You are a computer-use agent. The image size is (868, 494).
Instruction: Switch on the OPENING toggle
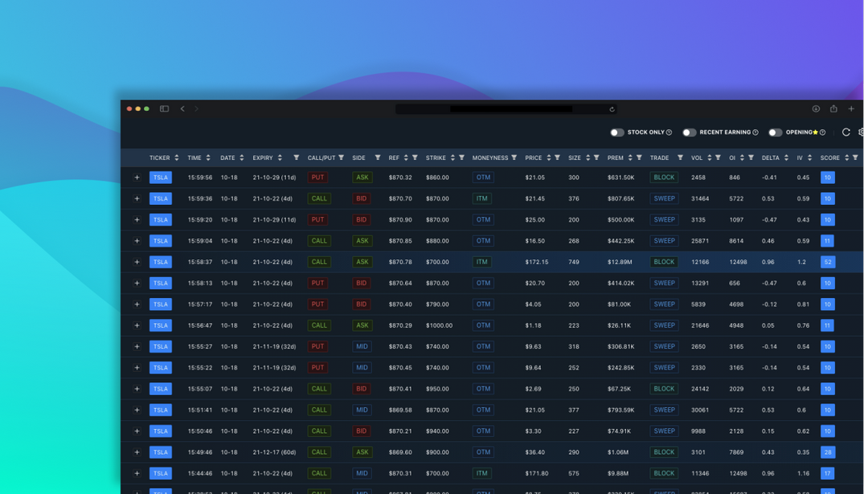(775, 132)
